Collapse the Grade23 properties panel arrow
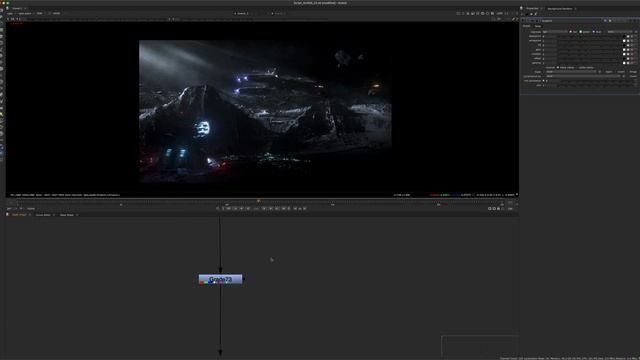The image size is (640, 360). point(522,20)
